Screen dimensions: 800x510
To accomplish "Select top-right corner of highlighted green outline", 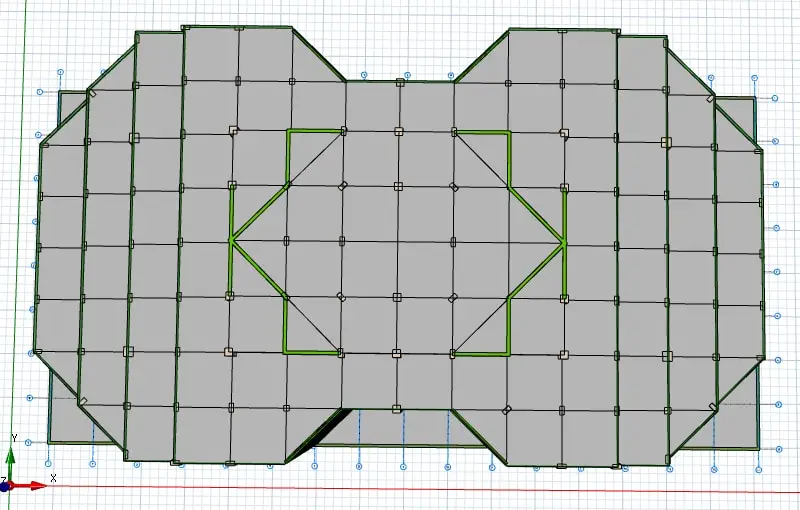I will tap(509, 132).
